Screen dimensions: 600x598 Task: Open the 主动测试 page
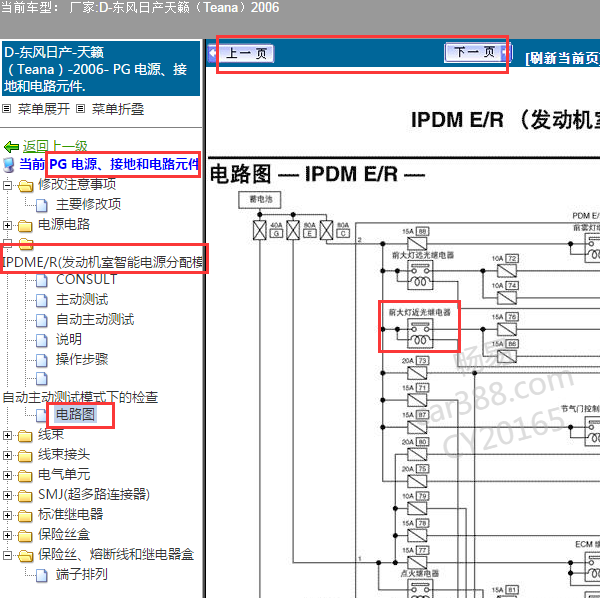click(82, 299)
